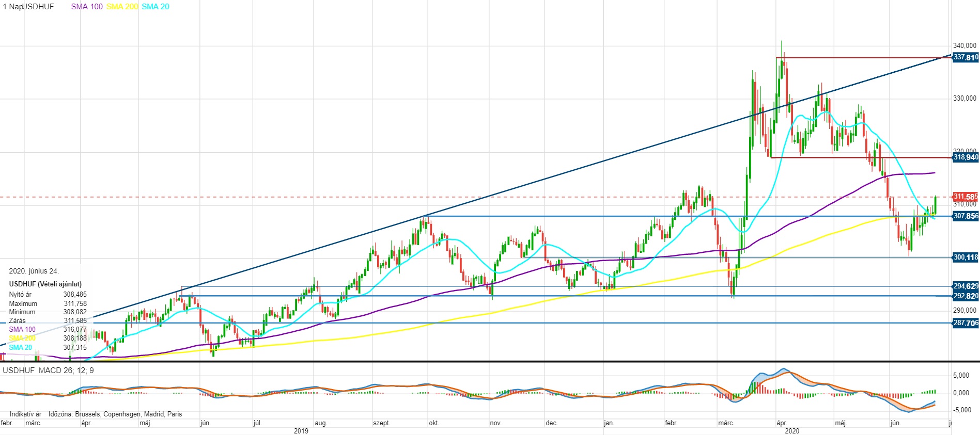Select the red 311,585 current price tag
Screen dimensions: 980x435
pyautogui.click(x=965, y=197)
